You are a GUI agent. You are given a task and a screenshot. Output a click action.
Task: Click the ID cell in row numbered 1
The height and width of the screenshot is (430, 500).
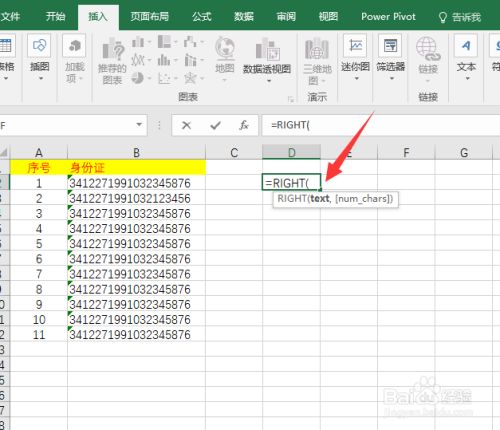point(136,183)
